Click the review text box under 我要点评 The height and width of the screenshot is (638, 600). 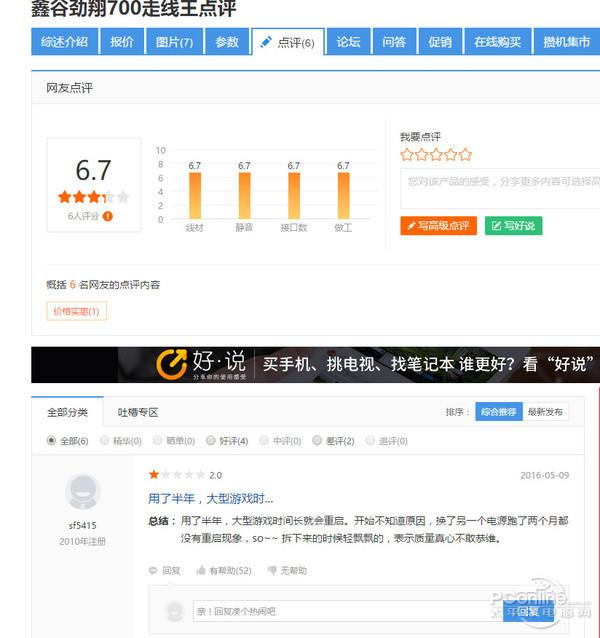click(x=500, y=189)
